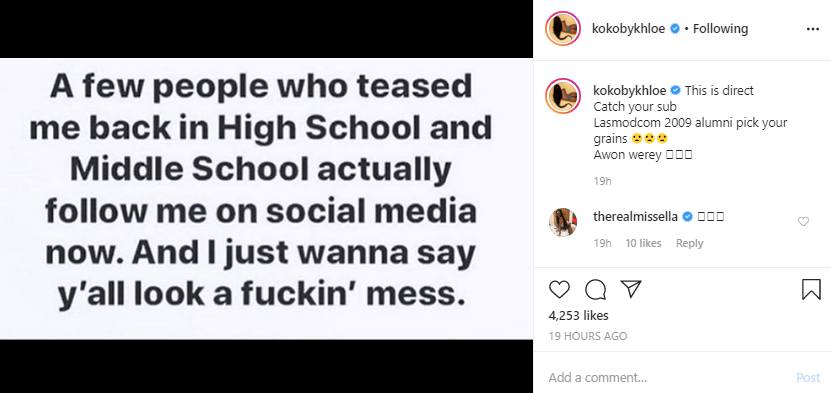Open the 19 HOURS AGO timestamp link
The image size is (831, 393).
tap(588, 336)
